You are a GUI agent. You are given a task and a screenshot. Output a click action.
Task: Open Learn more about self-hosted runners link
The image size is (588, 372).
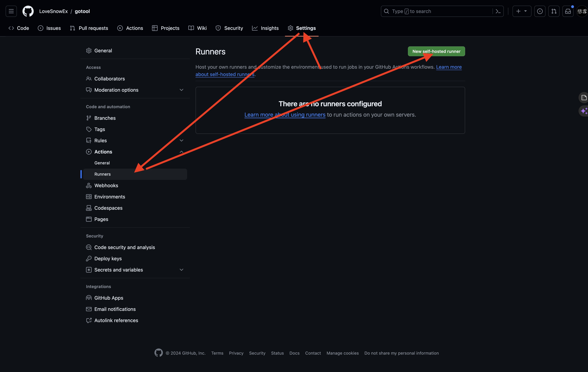pyautogui.click(x=449, y=67)
